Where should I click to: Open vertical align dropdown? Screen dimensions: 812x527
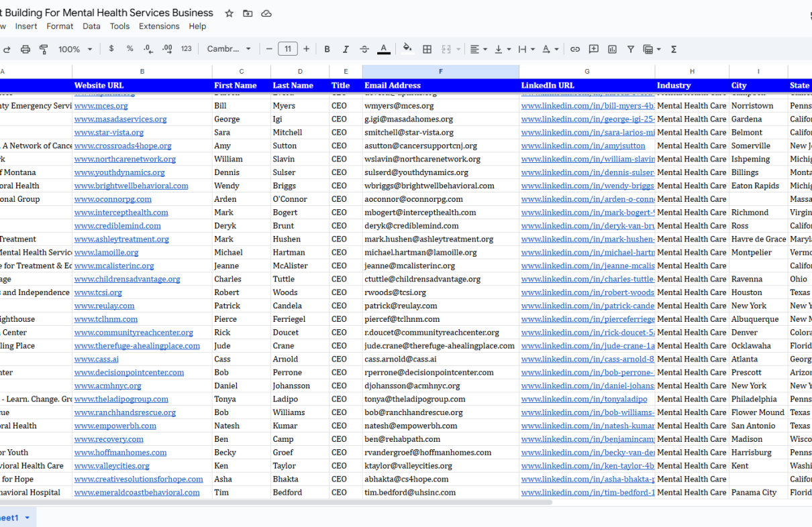pyautogui.click(x=502, y=49)
